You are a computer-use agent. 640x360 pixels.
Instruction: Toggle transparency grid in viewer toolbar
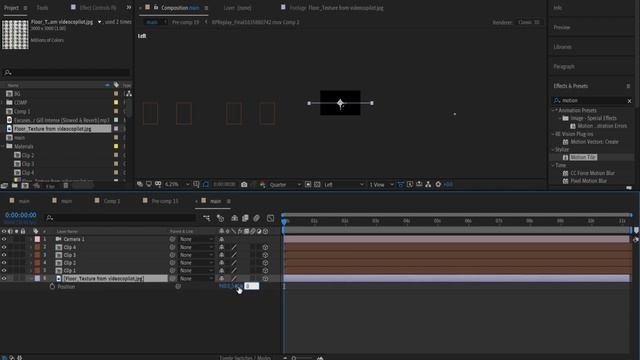(317, 184)
